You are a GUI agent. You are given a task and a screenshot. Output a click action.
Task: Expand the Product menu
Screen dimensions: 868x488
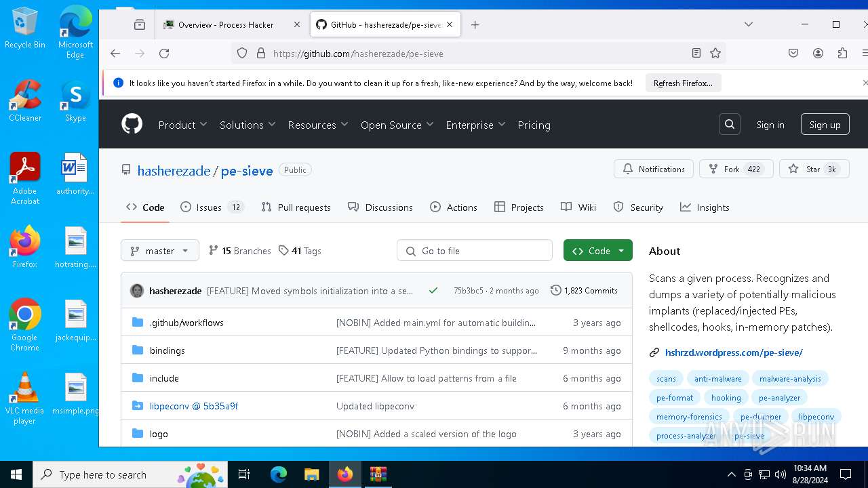tap(183, 125)
